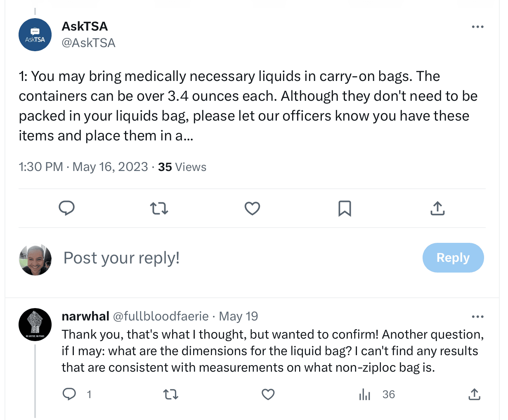Click the Post your reply input field
Viewport: 508px width, 420px height.
point(121,258)
